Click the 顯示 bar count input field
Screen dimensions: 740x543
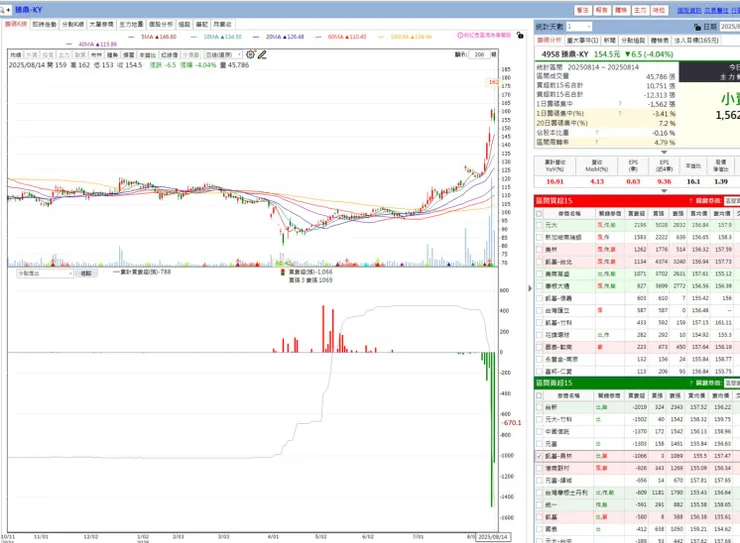[479, 55]
